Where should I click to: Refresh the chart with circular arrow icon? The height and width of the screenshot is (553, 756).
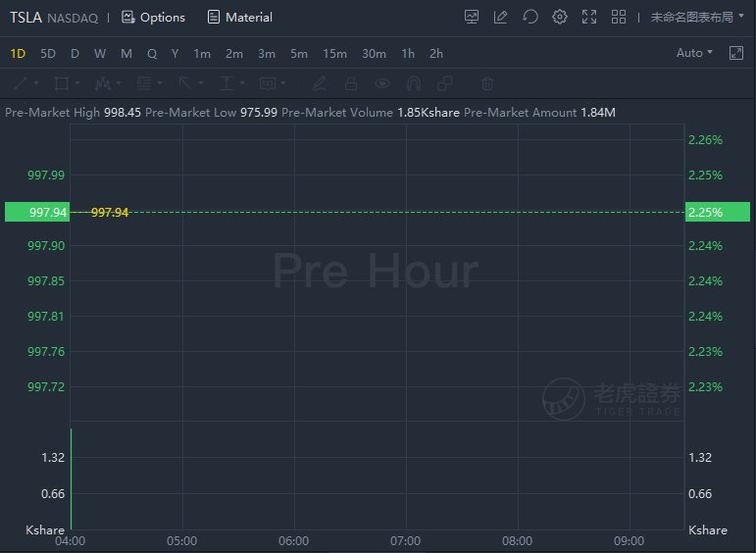click(529, 17)
